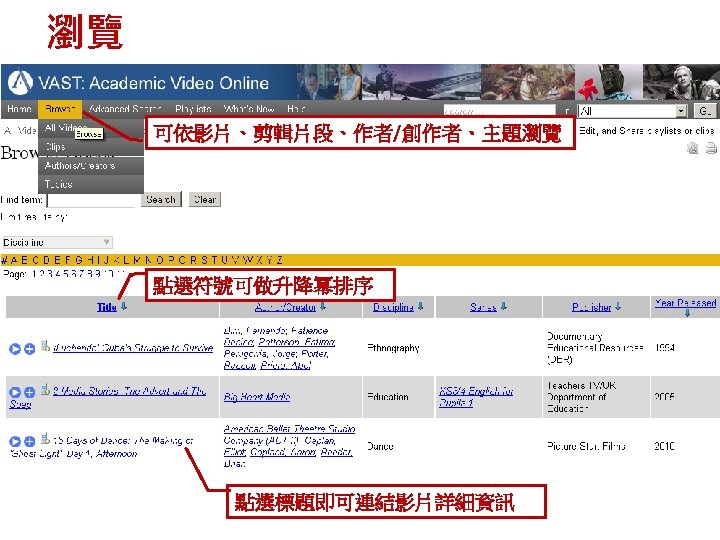Play the Cuba's Struggle to Survive video
This screenshot has width=720, height=540.
(15, 349)
